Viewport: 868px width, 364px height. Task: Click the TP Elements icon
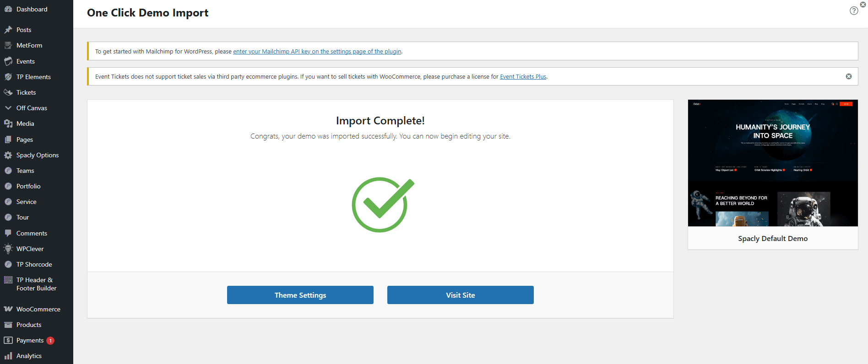(8, 77)
